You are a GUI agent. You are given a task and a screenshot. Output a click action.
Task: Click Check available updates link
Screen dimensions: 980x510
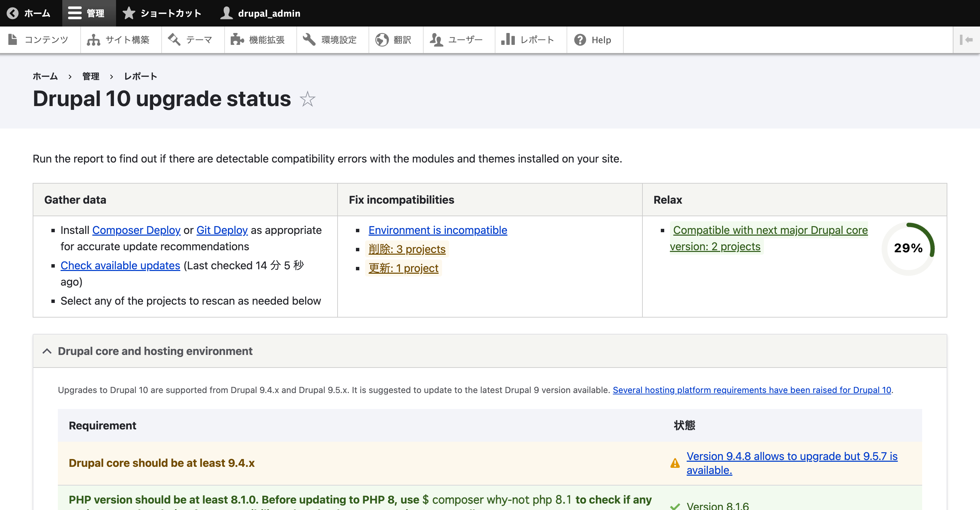click(x=120, y=265)
